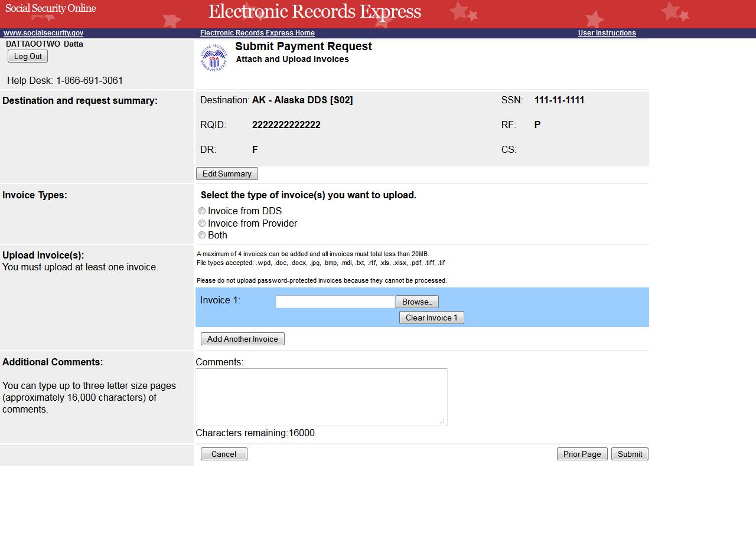The height and width of the screenshot is (543, 756).
Task: Open the User Instructions link
Action: (607, 34)
